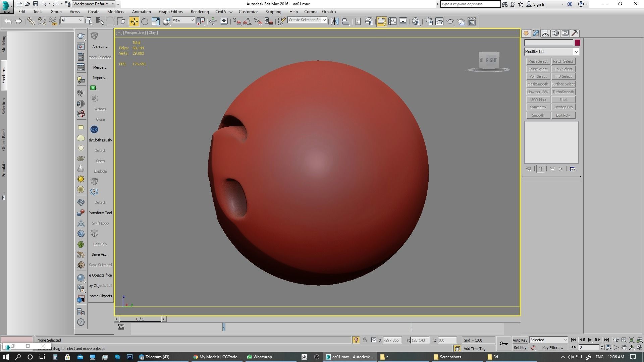Image resolution: width=644 pixels, height=362 pixels.
Task: Toggle the ribbon layer explorer highlighted icon
Action: tap(381, 21)
